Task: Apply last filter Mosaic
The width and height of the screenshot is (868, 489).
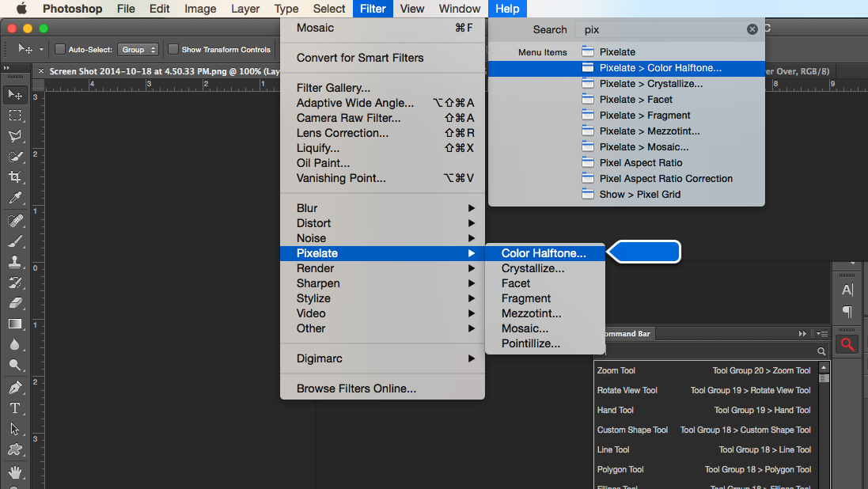Action: (x=382, y=28)
